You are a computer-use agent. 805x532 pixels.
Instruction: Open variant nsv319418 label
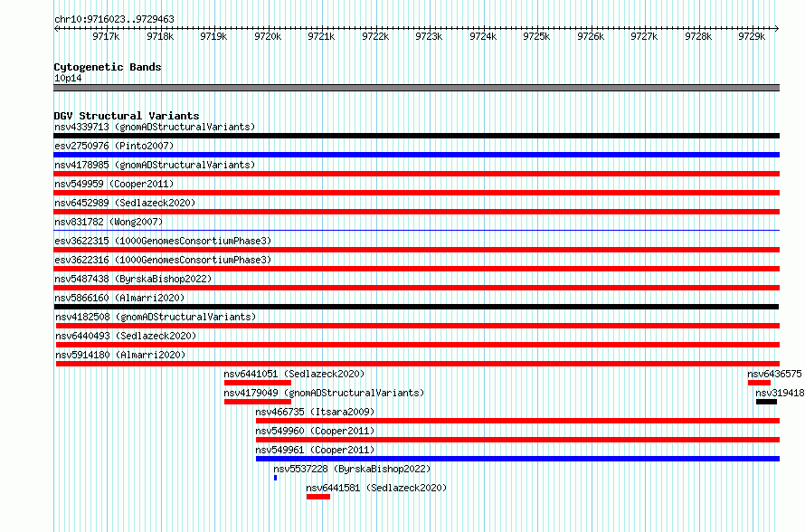780,393
